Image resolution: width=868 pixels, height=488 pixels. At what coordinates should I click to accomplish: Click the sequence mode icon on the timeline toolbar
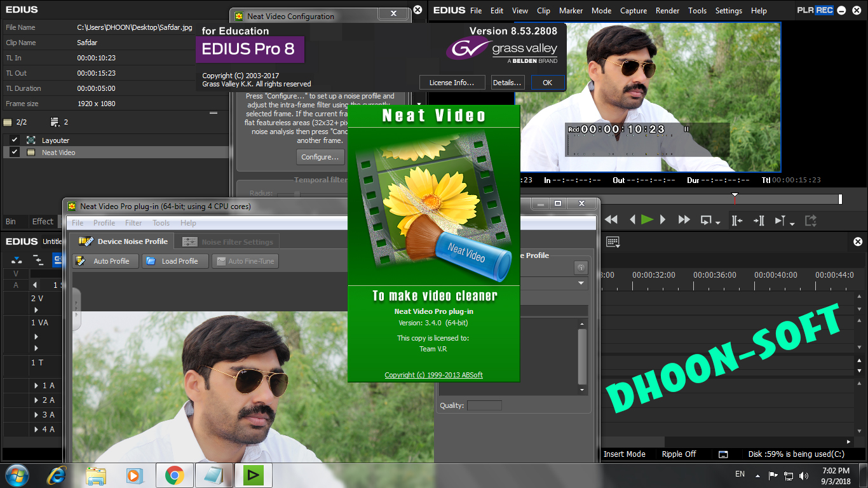(17, 260)
